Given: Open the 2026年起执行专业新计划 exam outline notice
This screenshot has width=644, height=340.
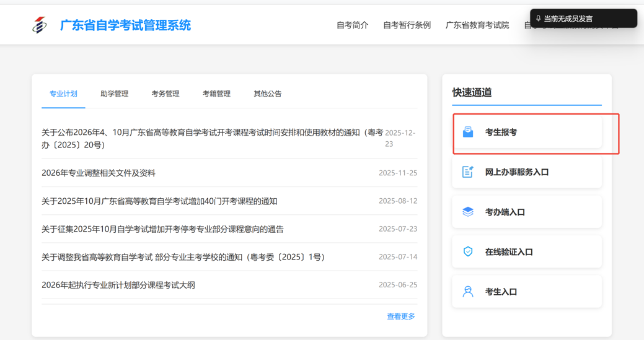Looking at the screenshot, I should point(118,285).
